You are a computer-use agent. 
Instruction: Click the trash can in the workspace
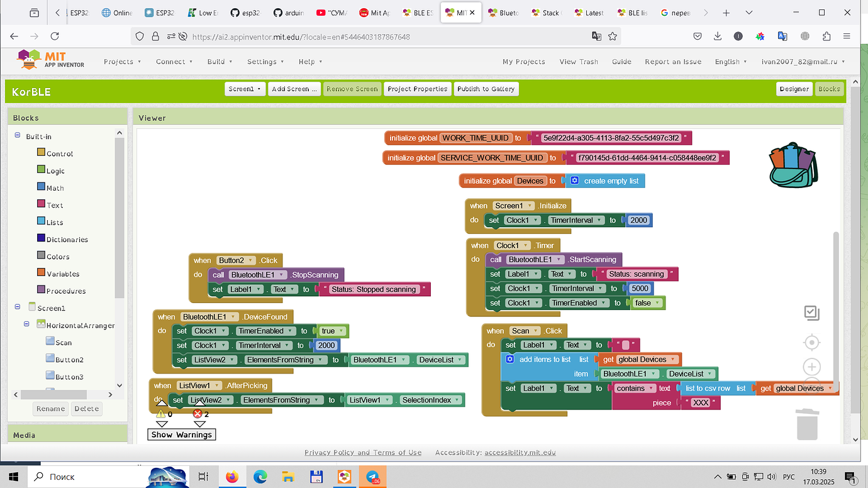click(807, 424)
